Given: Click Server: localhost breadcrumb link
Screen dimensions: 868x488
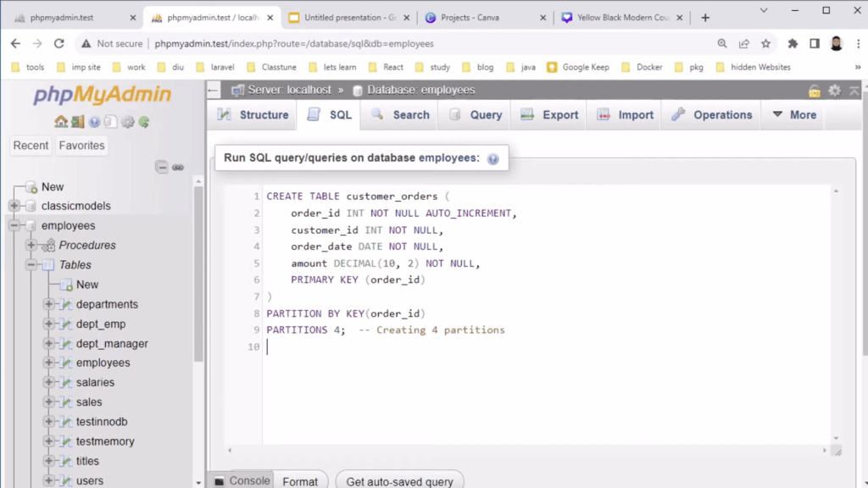Looking at the screenshot, I should coord(289,90).
